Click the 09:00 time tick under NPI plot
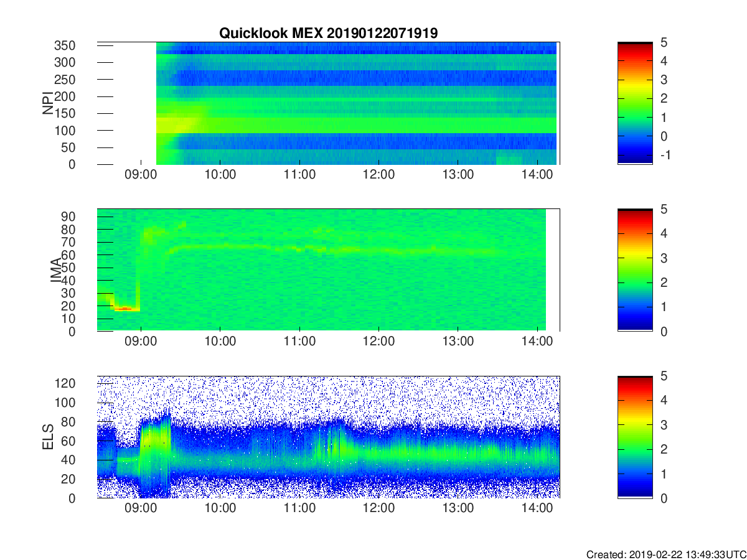This screenshot has width=747, height=560. 141,175
